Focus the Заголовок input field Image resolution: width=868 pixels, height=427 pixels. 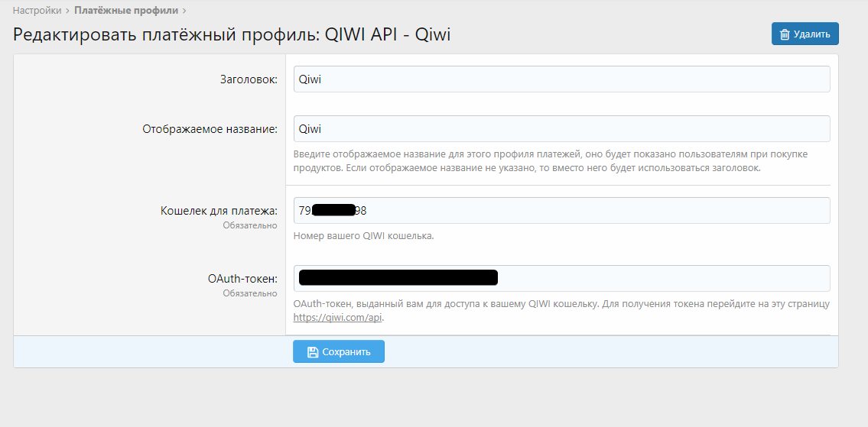[562, 79]
